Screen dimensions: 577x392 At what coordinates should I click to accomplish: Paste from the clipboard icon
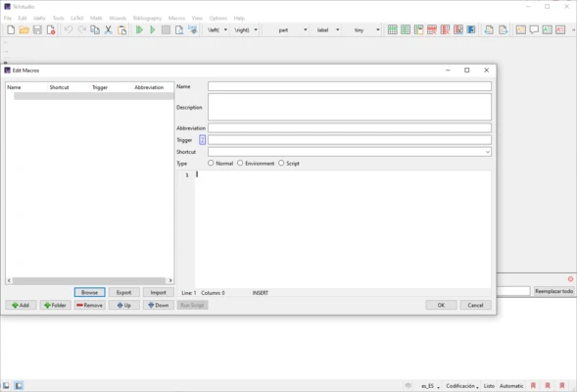coord(121,29)
